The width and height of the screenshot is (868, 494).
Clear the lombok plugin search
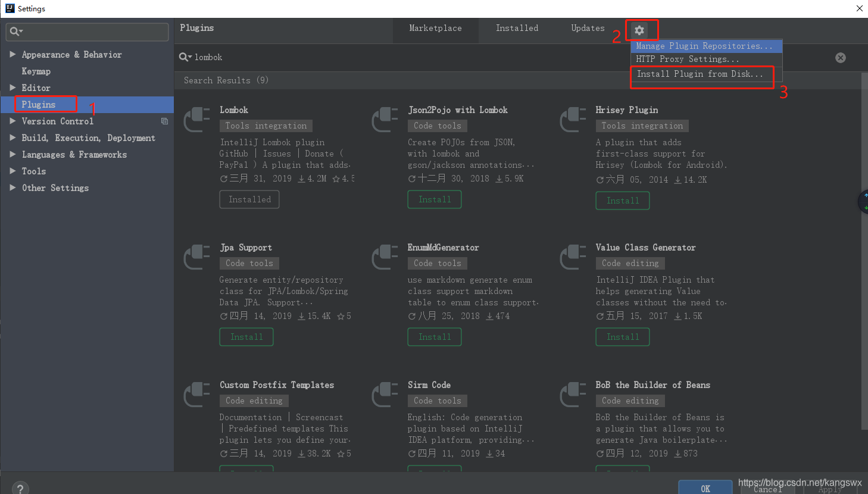pyautogui.click(x=841, y=58)
